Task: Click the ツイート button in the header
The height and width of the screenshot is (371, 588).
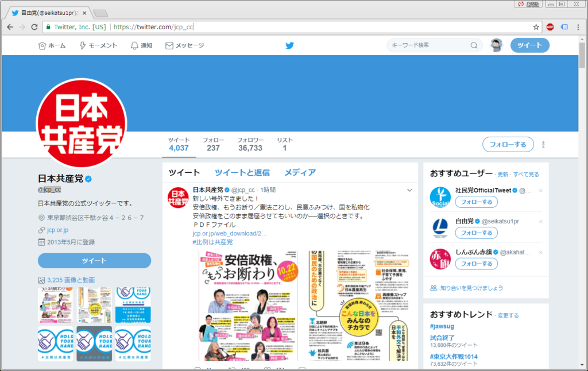Action: coord(530,45)
